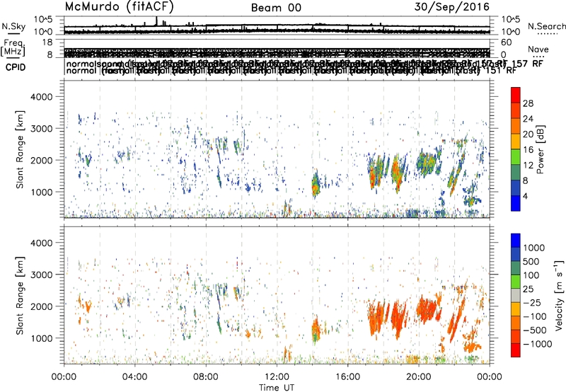Click the 'McMurdo (fitACF)' title text

[x=119, y=7]
